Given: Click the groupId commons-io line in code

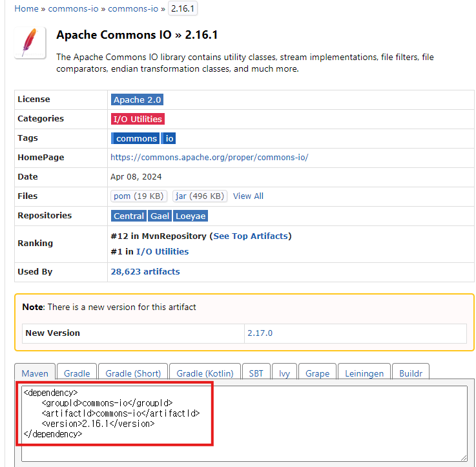Looking at the screenshot, I should click(x=107, y=403).
